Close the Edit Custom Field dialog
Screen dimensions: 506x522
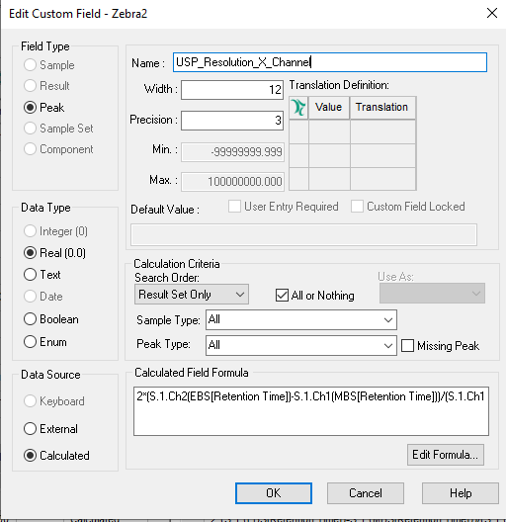(x=492, y=14)
